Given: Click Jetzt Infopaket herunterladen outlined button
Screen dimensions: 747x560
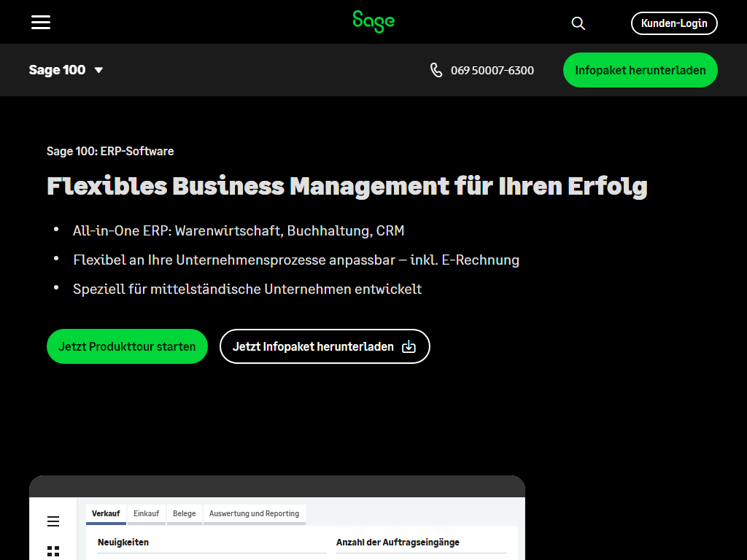Looking at the screenshot, I should [x=325, y=346].
